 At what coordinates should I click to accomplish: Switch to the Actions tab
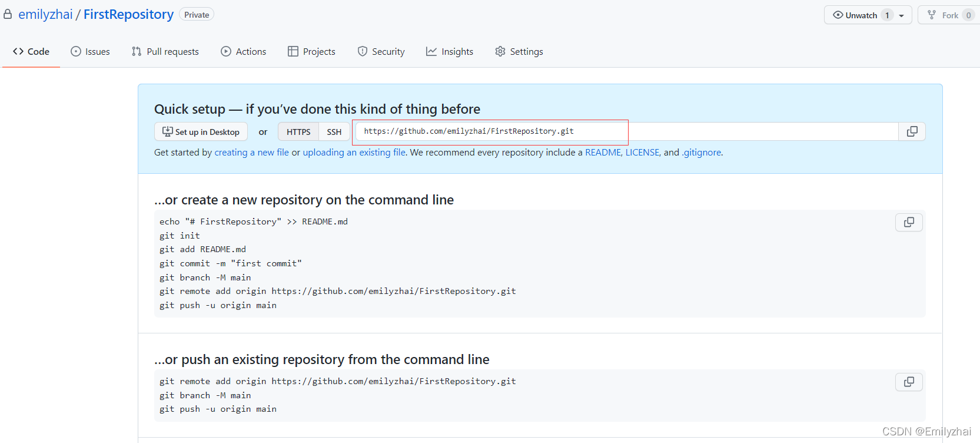point(244,51)
